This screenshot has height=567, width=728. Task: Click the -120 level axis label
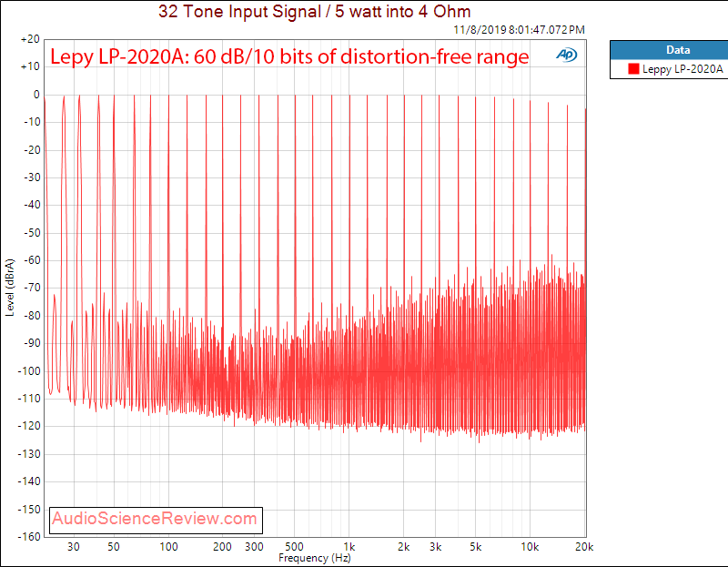point(30,426)
